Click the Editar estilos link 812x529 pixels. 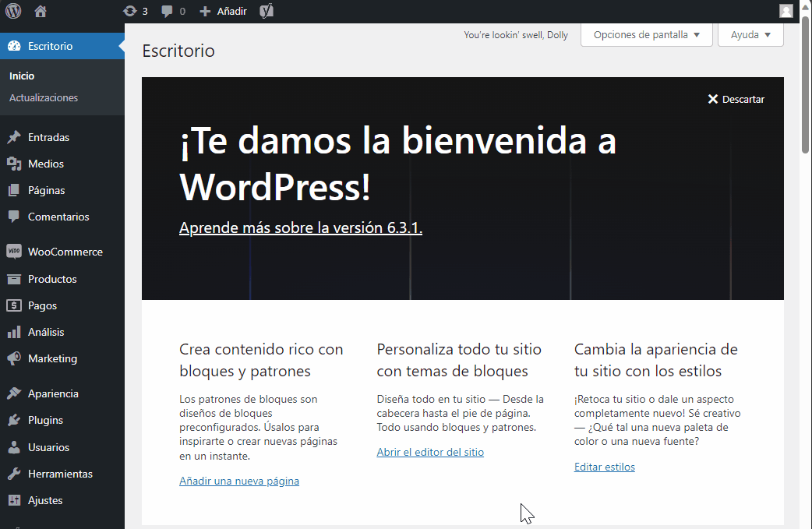pyautogui.click(x=605, y=467)
